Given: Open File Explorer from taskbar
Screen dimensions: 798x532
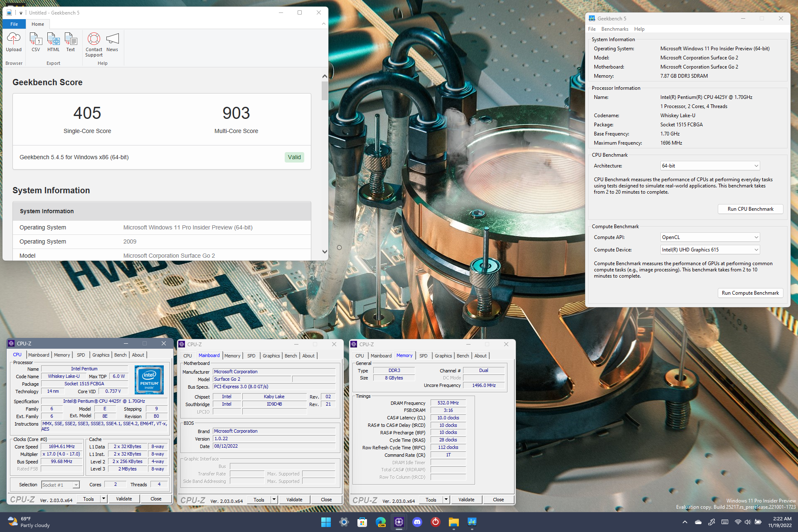Looking at the screenshot, I should 454,522.
